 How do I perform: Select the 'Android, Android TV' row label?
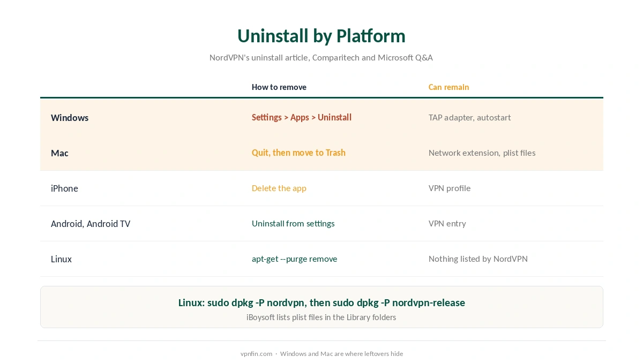pyautogui.click(x=91, y=224)
